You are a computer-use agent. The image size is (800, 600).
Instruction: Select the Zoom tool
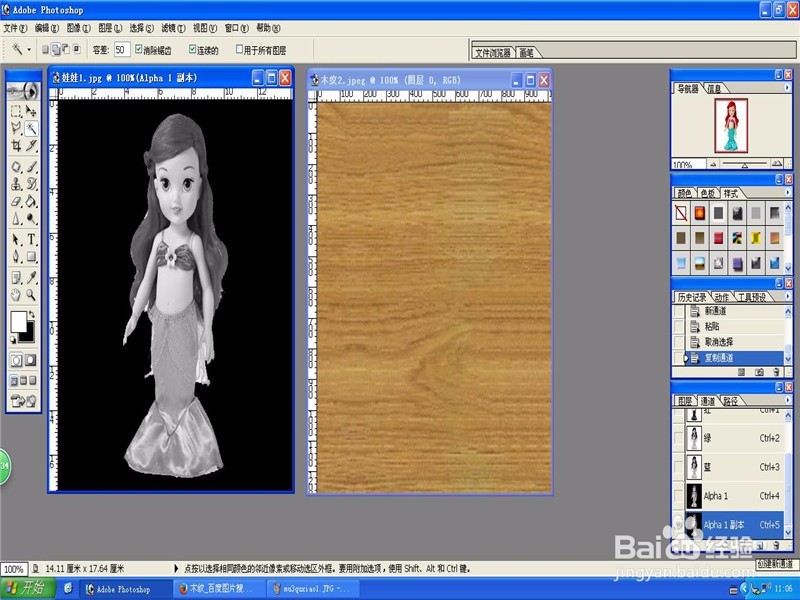pyautogui.click(x=31, y=294)
